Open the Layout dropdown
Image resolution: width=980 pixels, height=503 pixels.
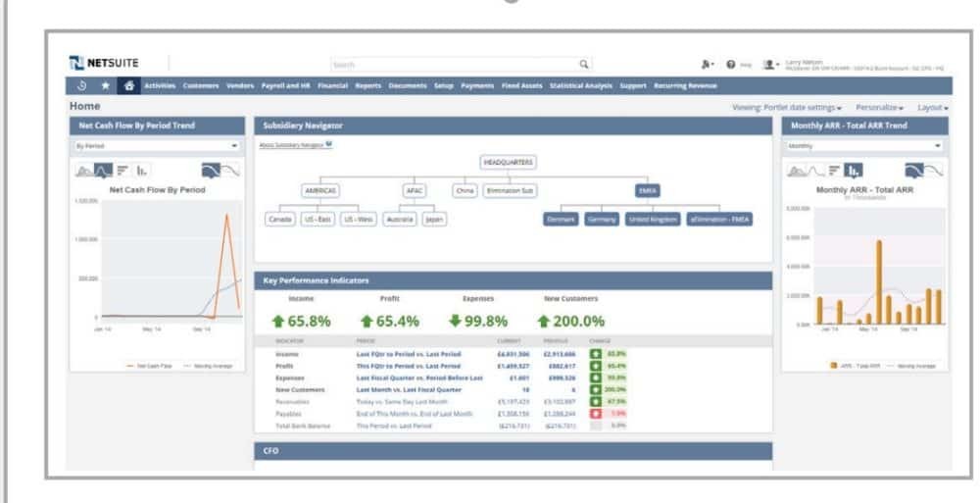pos(932,106)
